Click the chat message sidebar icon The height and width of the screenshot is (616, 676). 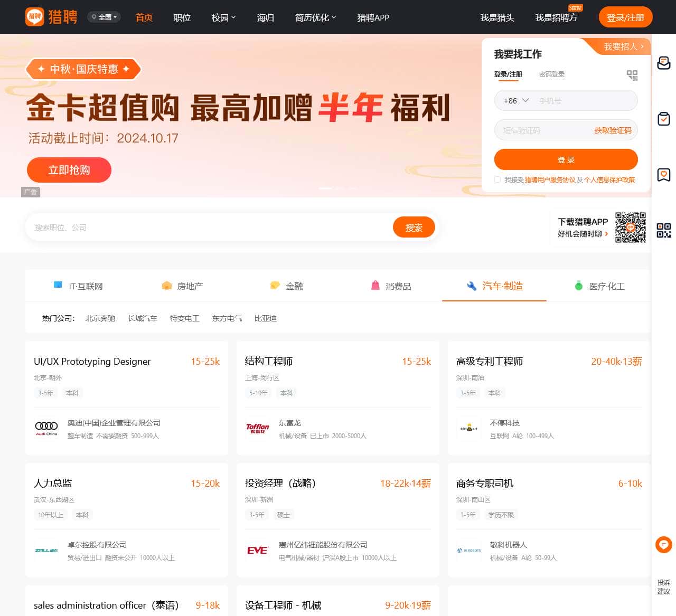click(x=664, y=63)
